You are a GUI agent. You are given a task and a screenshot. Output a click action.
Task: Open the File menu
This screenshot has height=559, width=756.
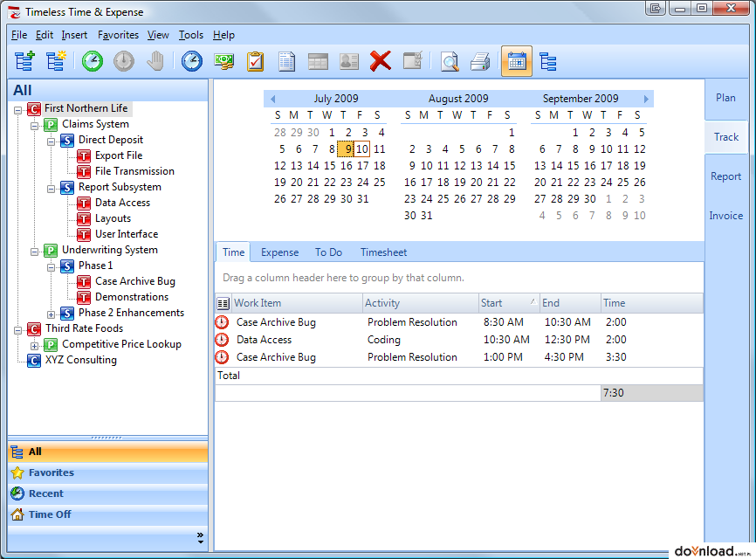pyautogui.click(x=19, y=35)
